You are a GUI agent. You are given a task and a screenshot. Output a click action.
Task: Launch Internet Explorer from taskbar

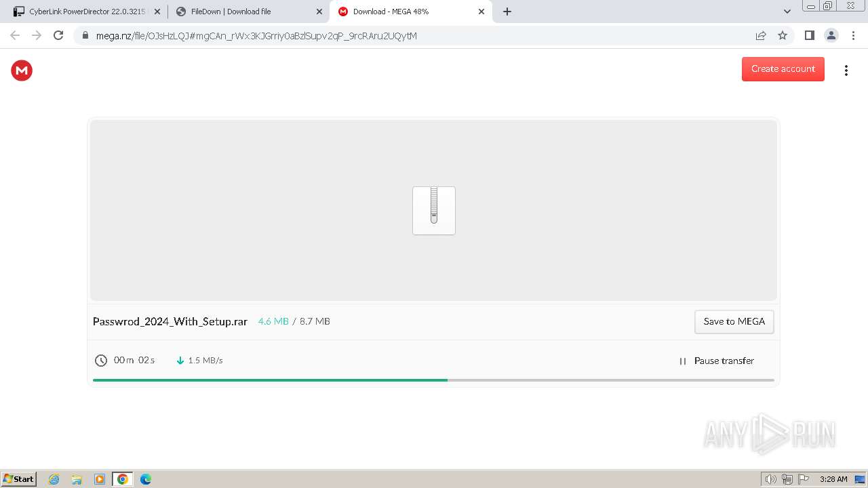[x=54, y=479]
